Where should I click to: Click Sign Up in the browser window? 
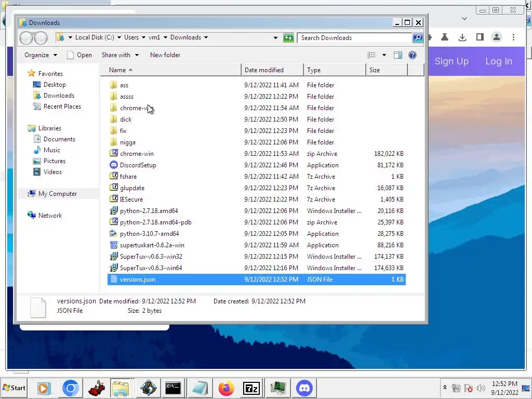[451, 61]
